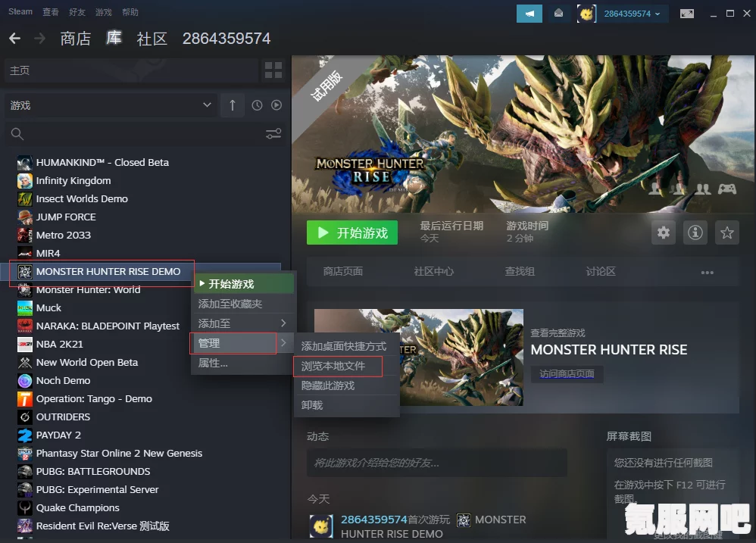
Task: Expand the 管理 submenu
Action: point(244,343)
